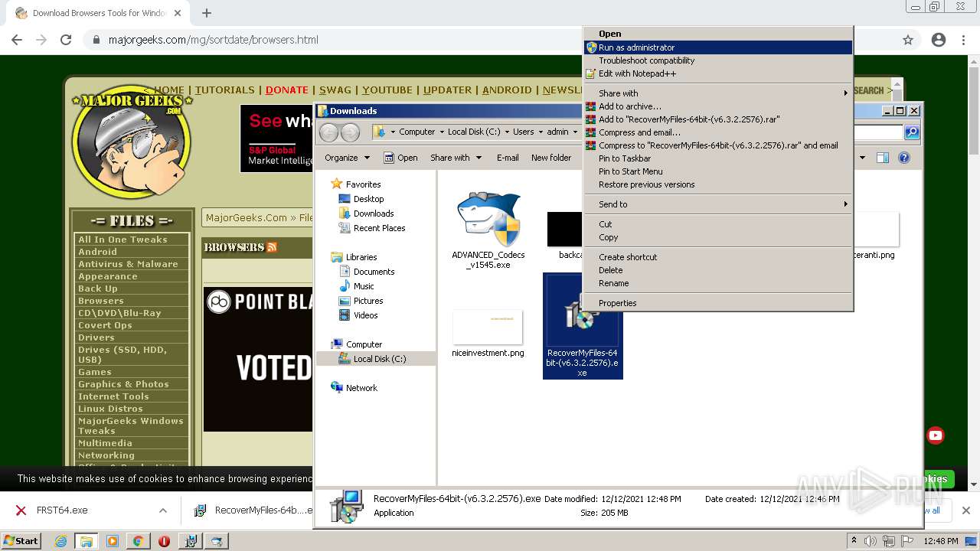Click Add to archive... entry
Image resolution: width=980 pixels, height=551 pixels.
coord(718,106)
